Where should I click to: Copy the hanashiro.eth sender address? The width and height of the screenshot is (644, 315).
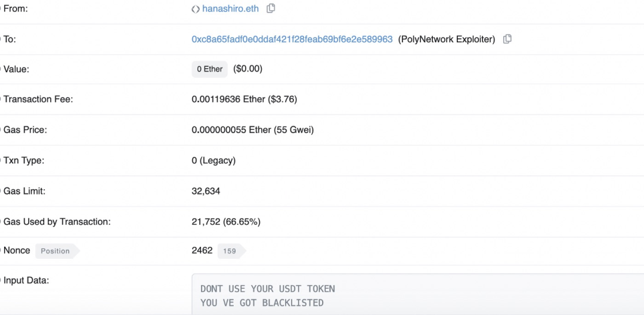coord(271,8)
